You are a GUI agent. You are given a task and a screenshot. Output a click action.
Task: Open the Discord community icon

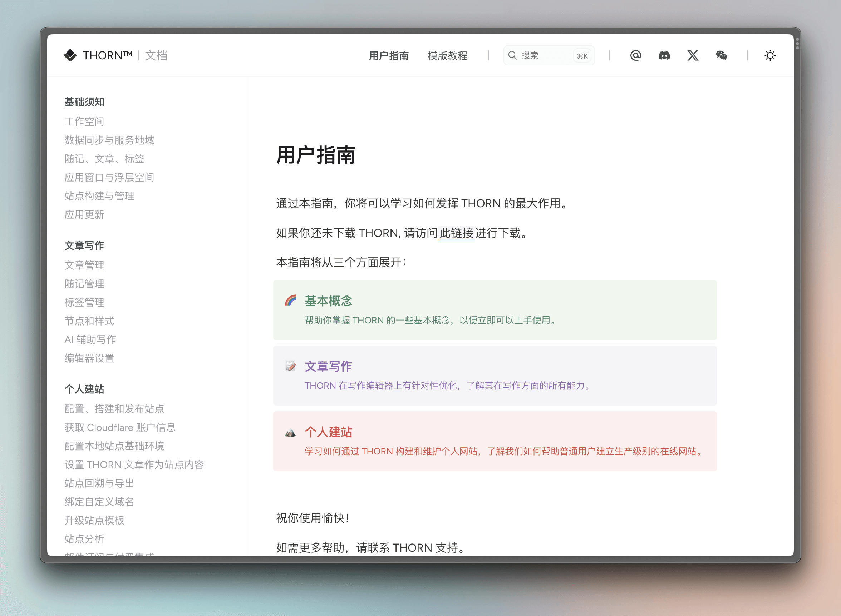(x=664, y=55)
